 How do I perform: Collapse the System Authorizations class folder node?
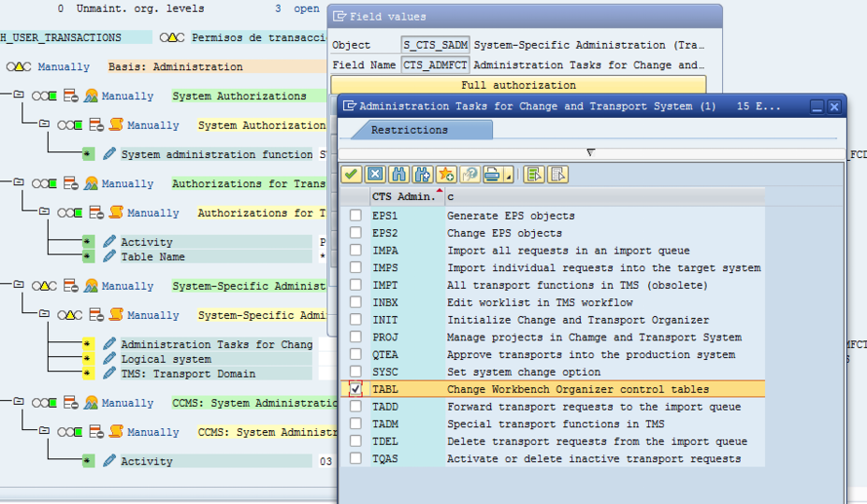coord(19,94)
